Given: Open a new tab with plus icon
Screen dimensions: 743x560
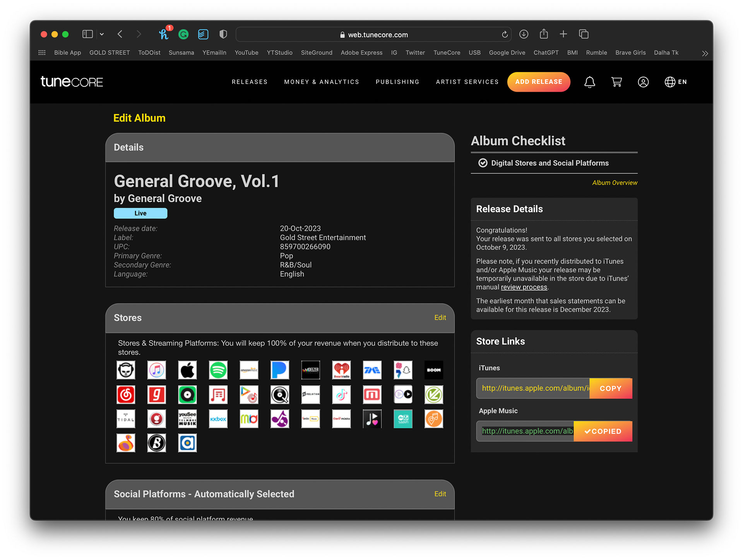Looking at the screenshot, I should (x=563, y=34).
